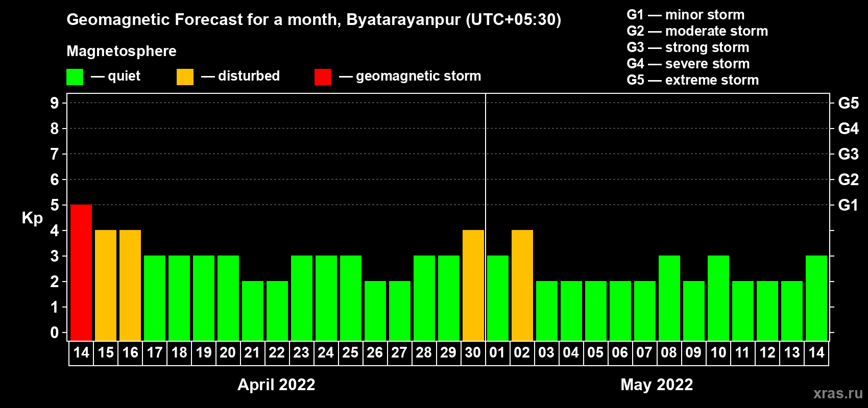
Task: Select the red bar for April 14
Action: point(81,272)
